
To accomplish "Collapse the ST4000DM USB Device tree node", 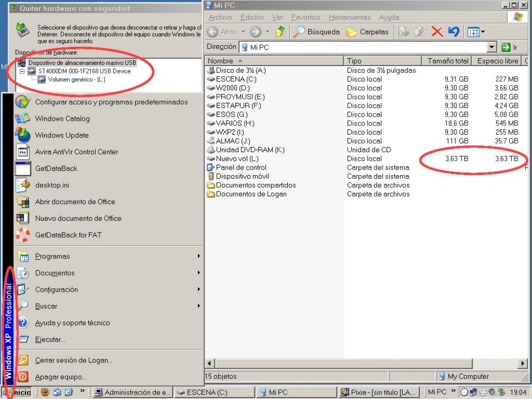I will tap(22, 71).
